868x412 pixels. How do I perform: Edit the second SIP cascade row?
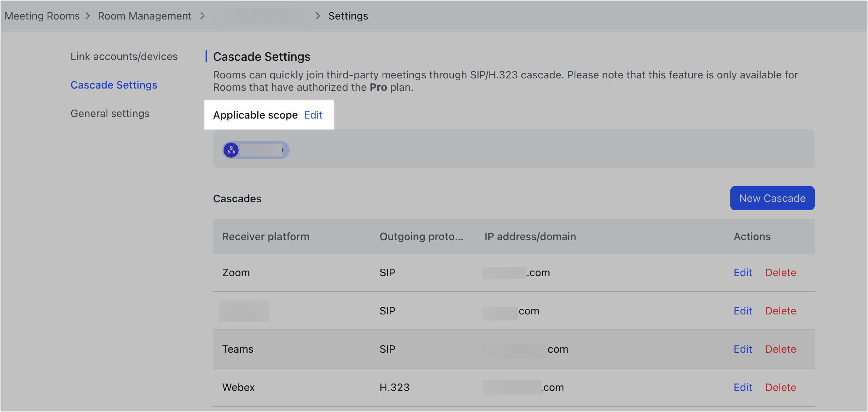(x=743, y=311)
